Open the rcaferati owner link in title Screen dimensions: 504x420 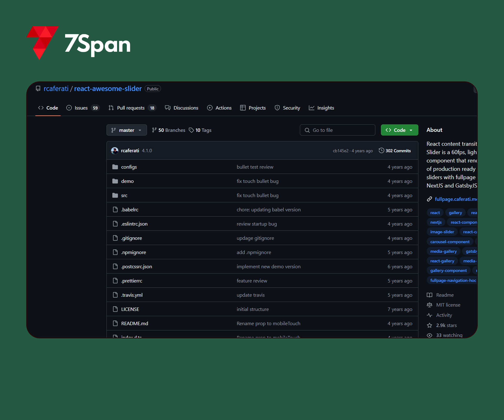click(56, 89)
